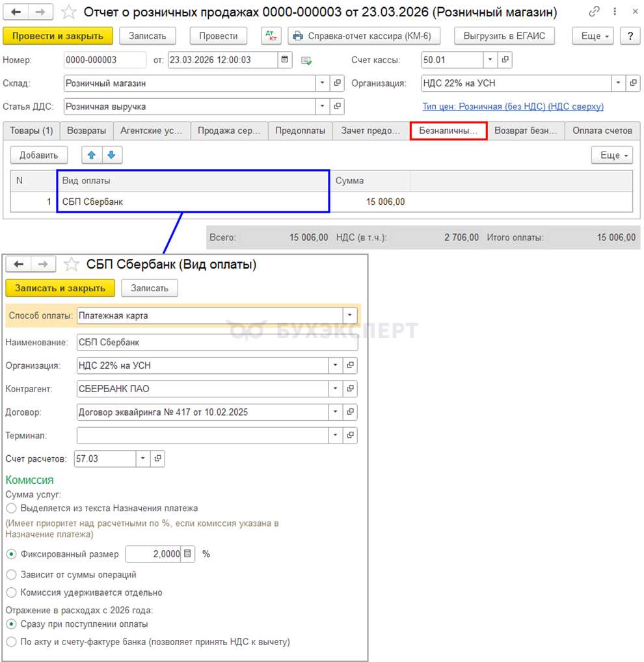Go back using the report's back arrow
The height and width of the screenshot is (662, 644).
(16, 12)
